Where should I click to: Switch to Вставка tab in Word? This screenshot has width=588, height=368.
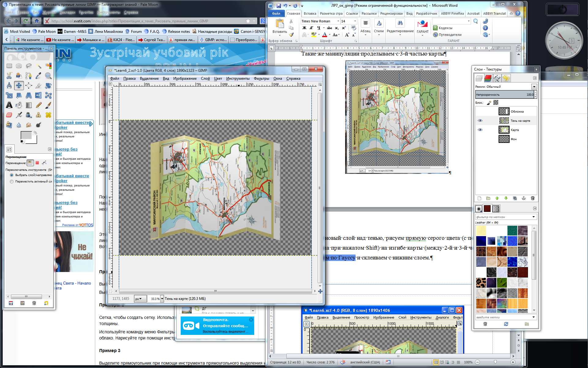click(310, 13)
